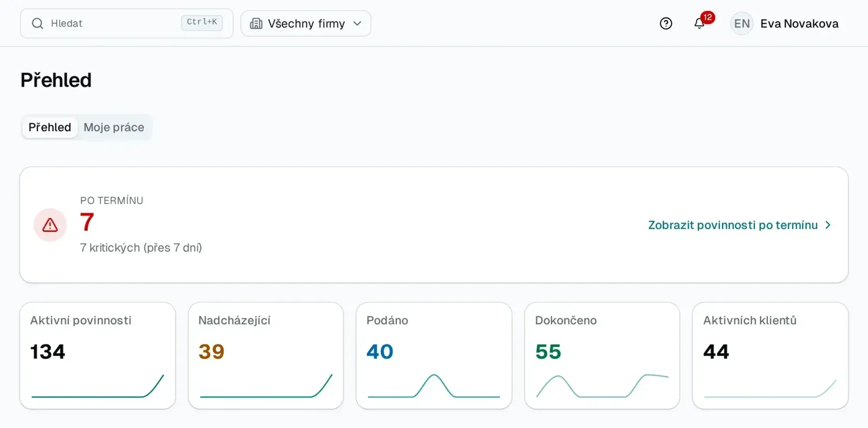Click the Ctrl+K shortcut badge
This screenshot has height=428, width=868.
coord(202,22)
